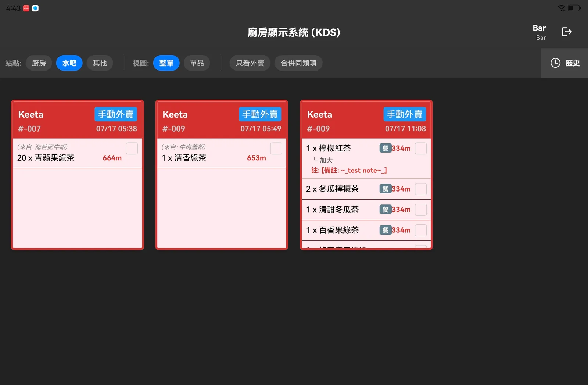Click 手動外賣 tag on order #-007
588x385 pixels.
116,114
